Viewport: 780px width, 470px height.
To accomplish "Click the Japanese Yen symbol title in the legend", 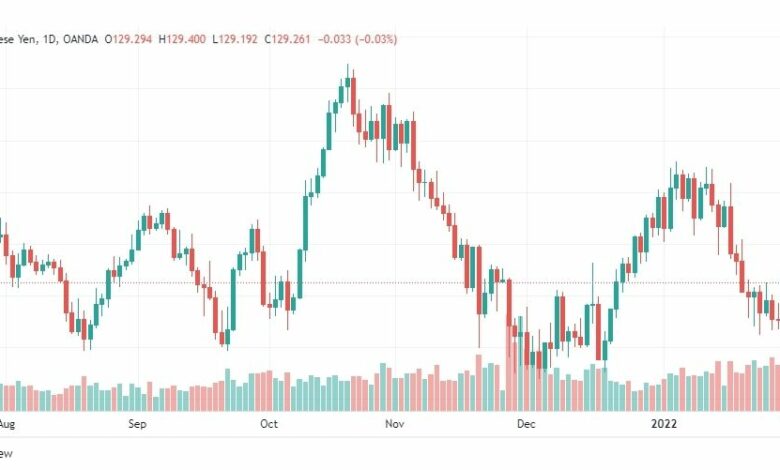I will click(18, 39).
